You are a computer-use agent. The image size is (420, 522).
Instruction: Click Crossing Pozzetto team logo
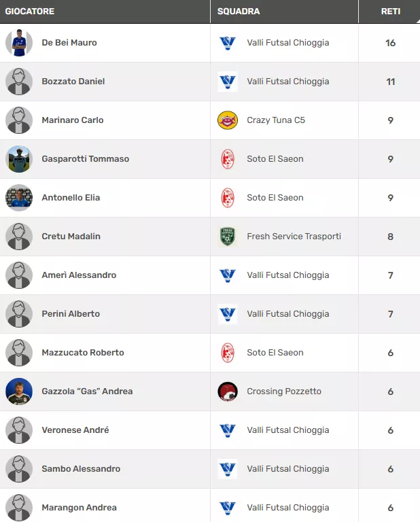(227, 391)
